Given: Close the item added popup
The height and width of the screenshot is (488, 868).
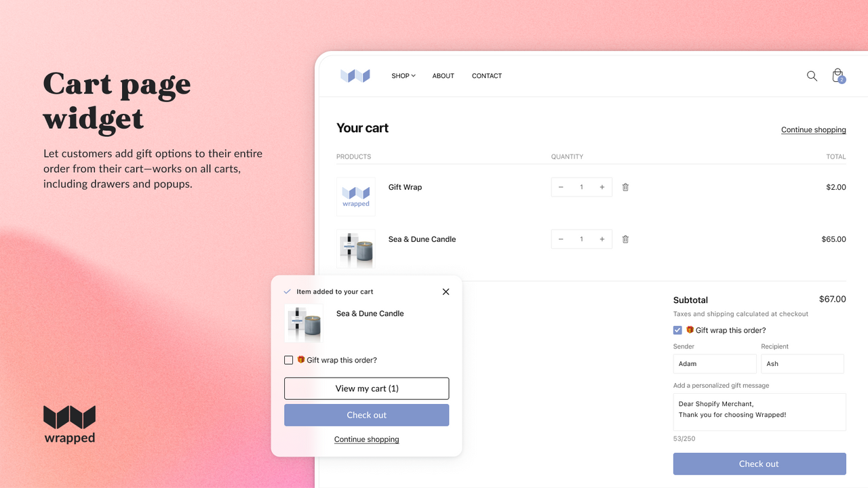Looking at the screenshot, I should coord(446,291).
